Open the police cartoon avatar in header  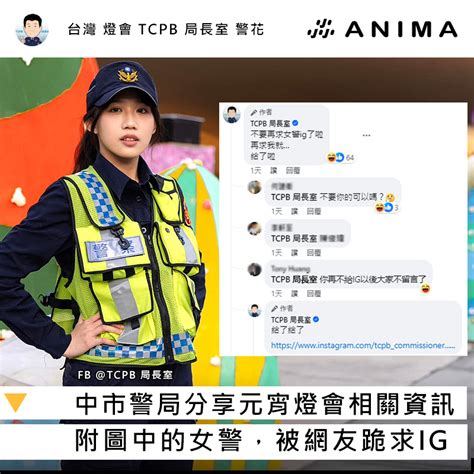(x=32, y=29)
